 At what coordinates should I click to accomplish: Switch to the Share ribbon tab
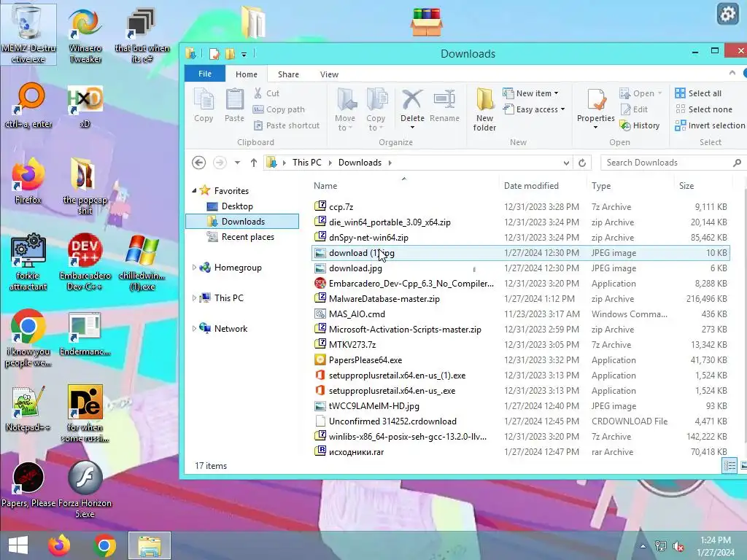coord(288,74)
